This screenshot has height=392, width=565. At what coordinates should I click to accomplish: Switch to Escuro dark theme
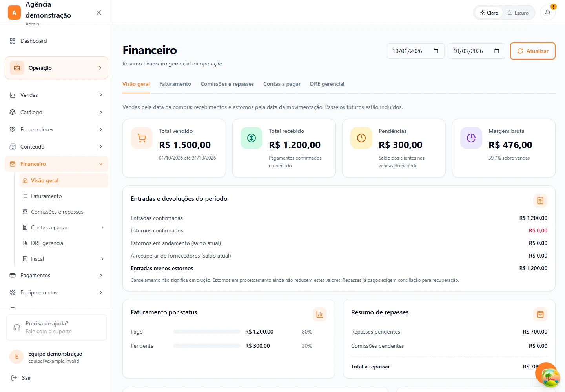pyautogui.click(x=518, y=13)
